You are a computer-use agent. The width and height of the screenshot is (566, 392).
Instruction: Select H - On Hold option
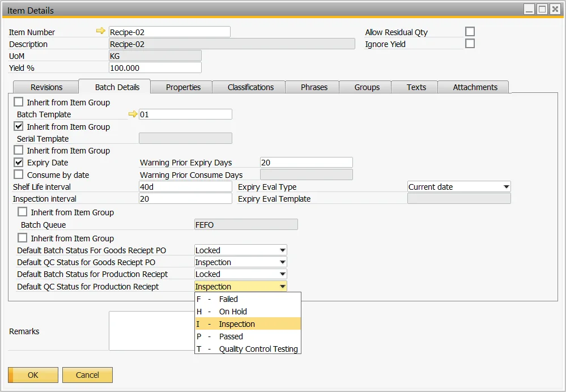(248, 312)
